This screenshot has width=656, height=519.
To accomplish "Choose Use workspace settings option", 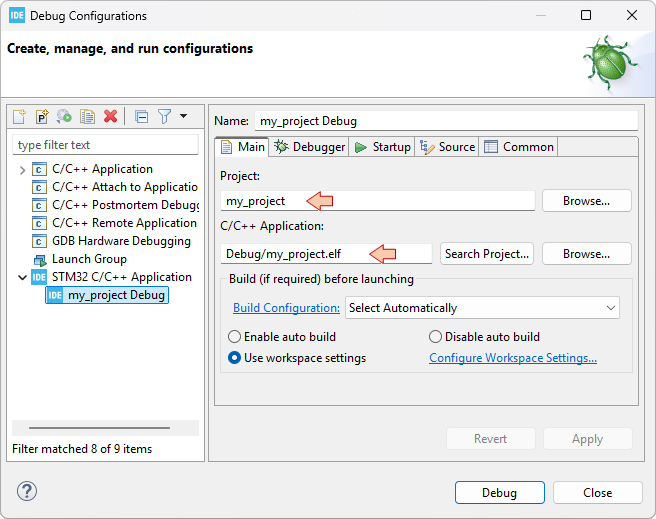I will click(235, 358).
